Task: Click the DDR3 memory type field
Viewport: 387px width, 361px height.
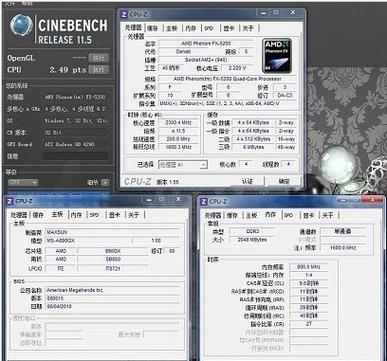Action: point(252,231)
